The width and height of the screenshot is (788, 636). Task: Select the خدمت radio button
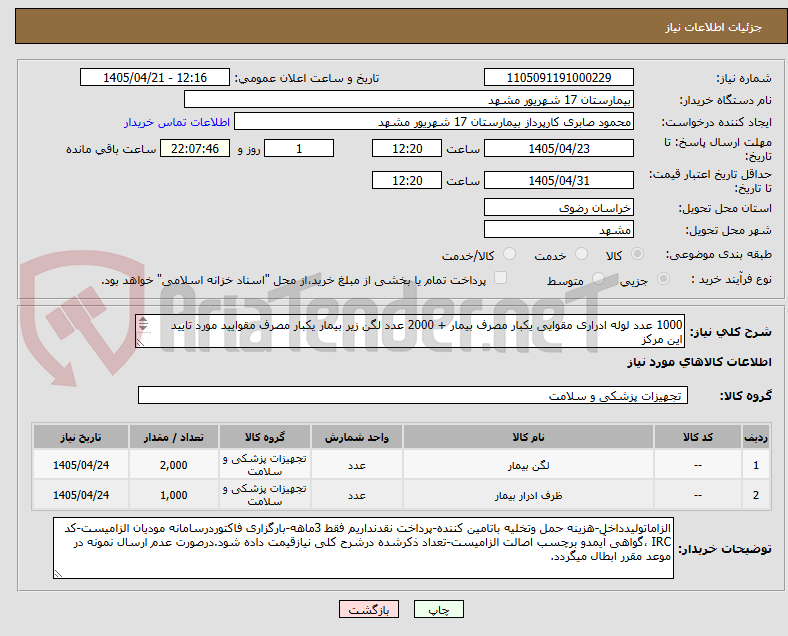coord(581,254)
